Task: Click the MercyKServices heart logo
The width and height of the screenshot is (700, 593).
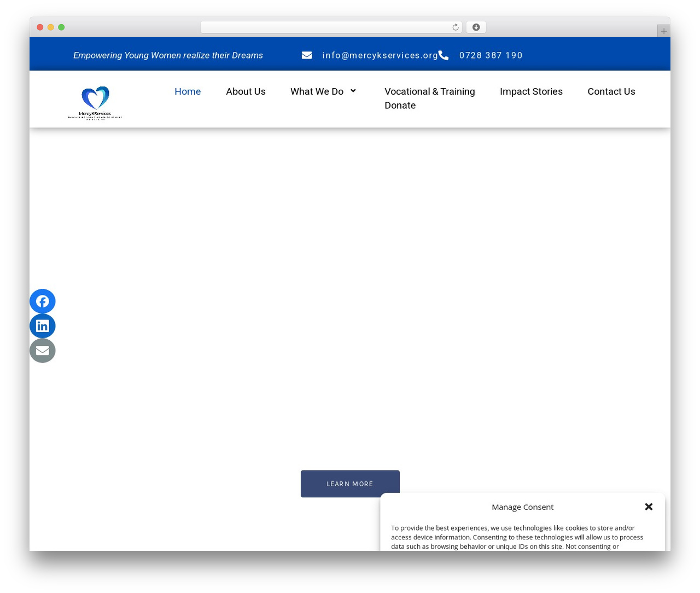Action: pyautogui.click(x=95, y=103)
